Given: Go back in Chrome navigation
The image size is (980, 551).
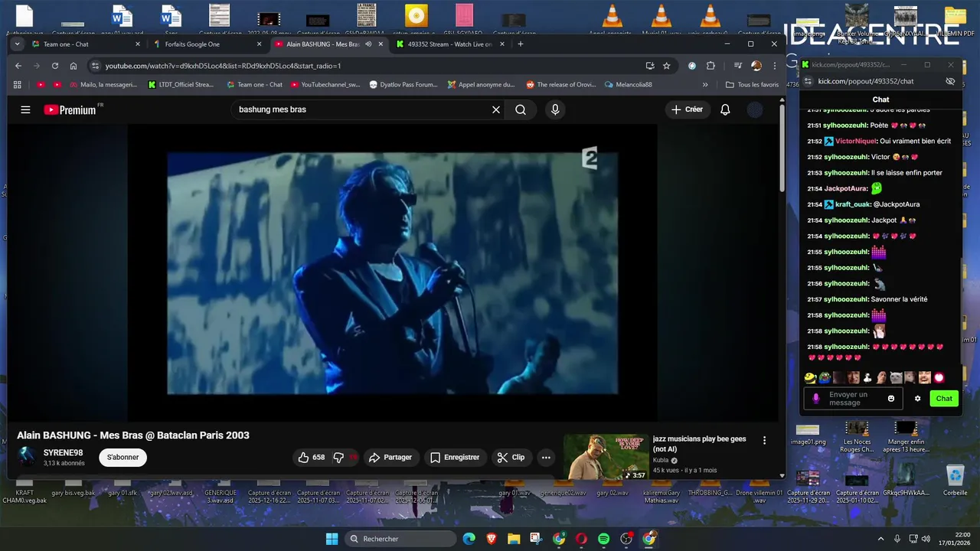Looking at the screenshot, I should point(18,66).
